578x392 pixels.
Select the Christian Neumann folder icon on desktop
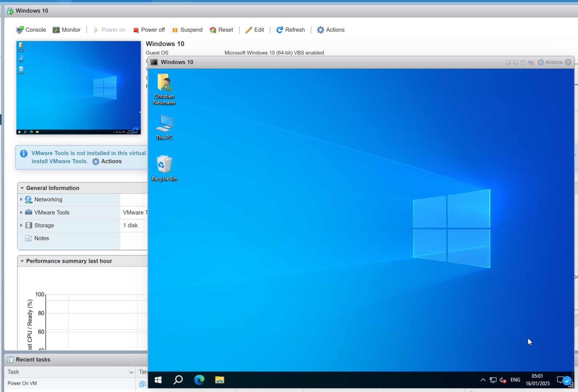pos(164,89)
